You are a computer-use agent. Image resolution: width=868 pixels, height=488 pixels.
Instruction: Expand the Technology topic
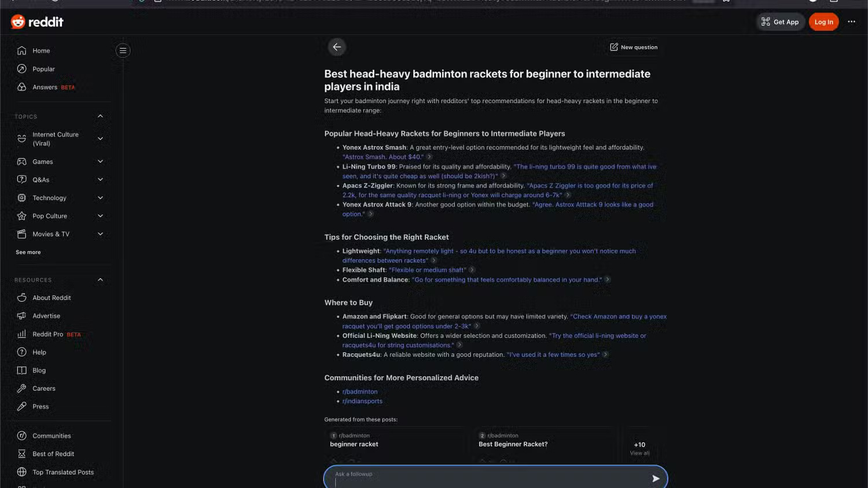(100, 198)
